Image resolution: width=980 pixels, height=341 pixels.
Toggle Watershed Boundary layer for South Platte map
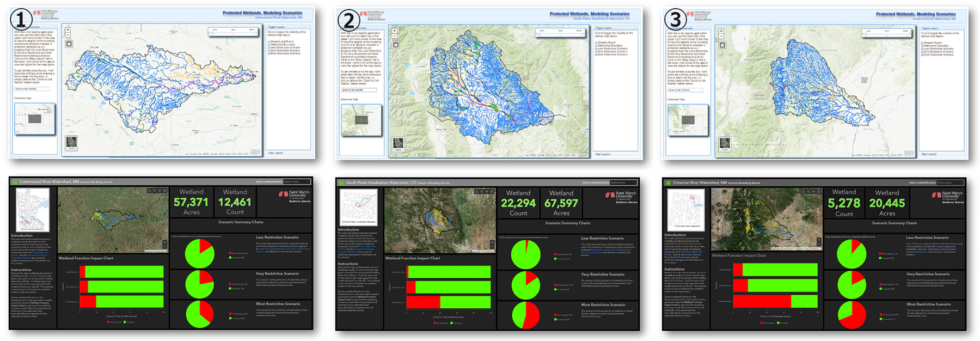[596, 46]
